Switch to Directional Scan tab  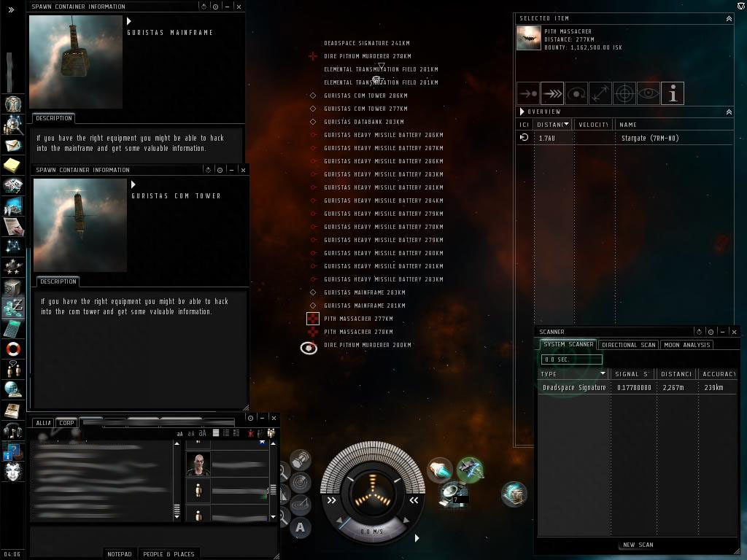pyautogui.click(x=628, y=345)
